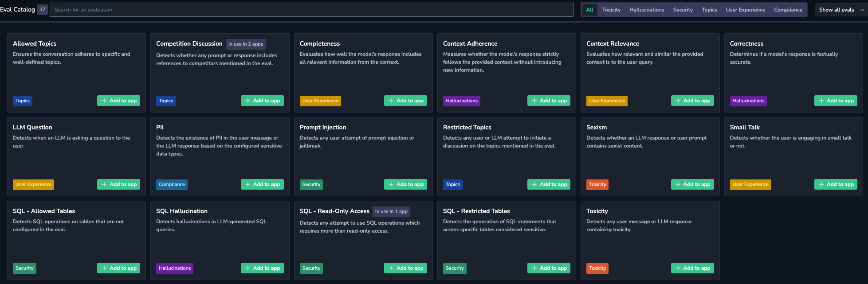Click the In use in 2 apps badge
The image size is (868, 284).
coord(246,44)
